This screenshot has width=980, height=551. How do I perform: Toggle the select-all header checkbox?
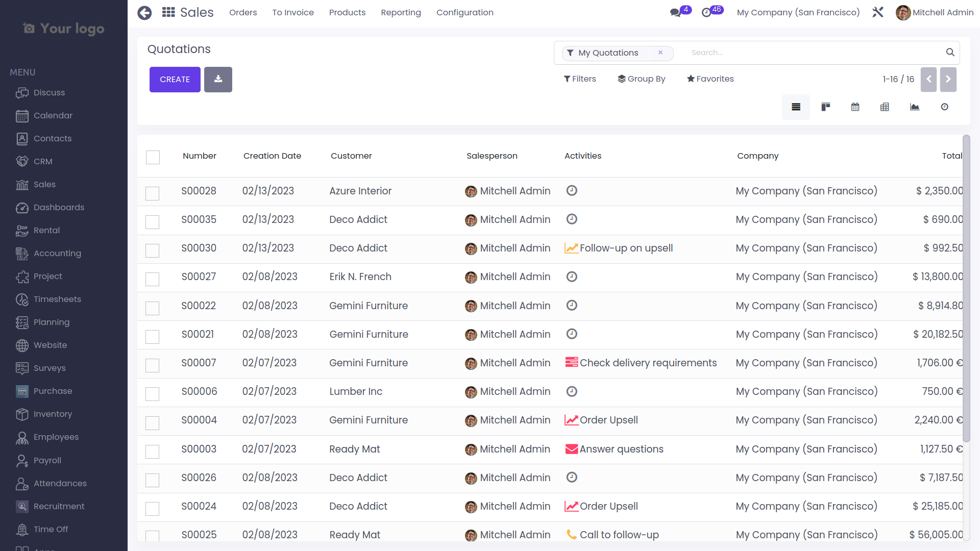coord(153,157)
